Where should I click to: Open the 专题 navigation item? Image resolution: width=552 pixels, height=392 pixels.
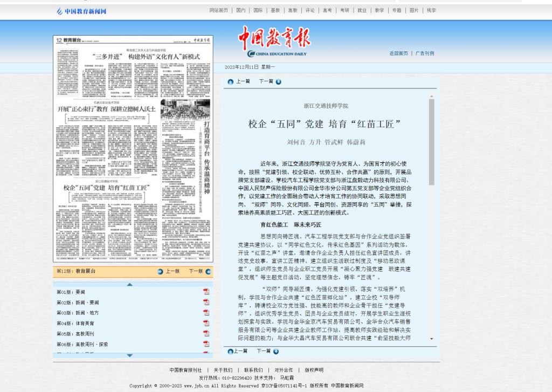[x=397, y=11]
